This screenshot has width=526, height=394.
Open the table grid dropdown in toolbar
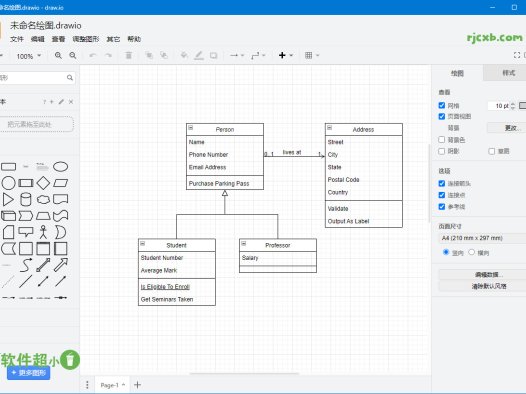312,55
